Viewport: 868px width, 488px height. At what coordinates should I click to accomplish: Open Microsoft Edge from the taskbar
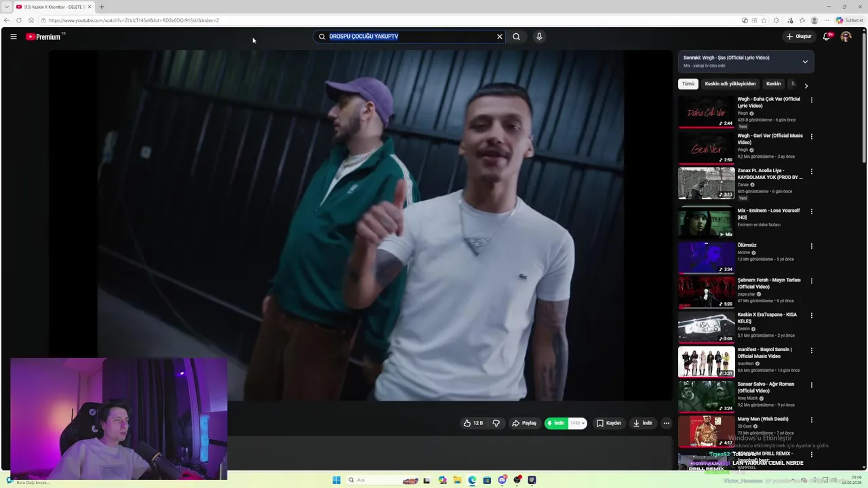coord(473,480)
